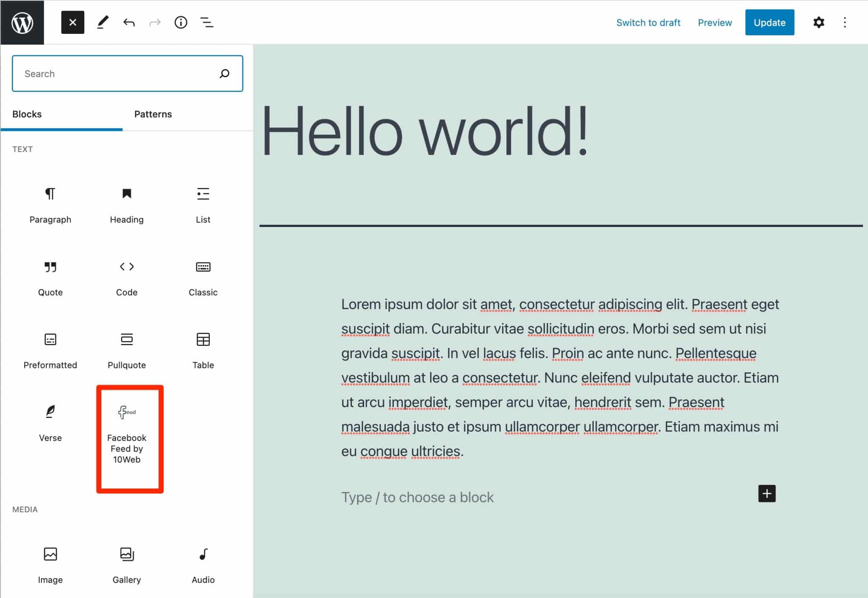This screenshot has height=598, width=868.
Task: Switch to the Patterns tab
Action: click(153, 114)
